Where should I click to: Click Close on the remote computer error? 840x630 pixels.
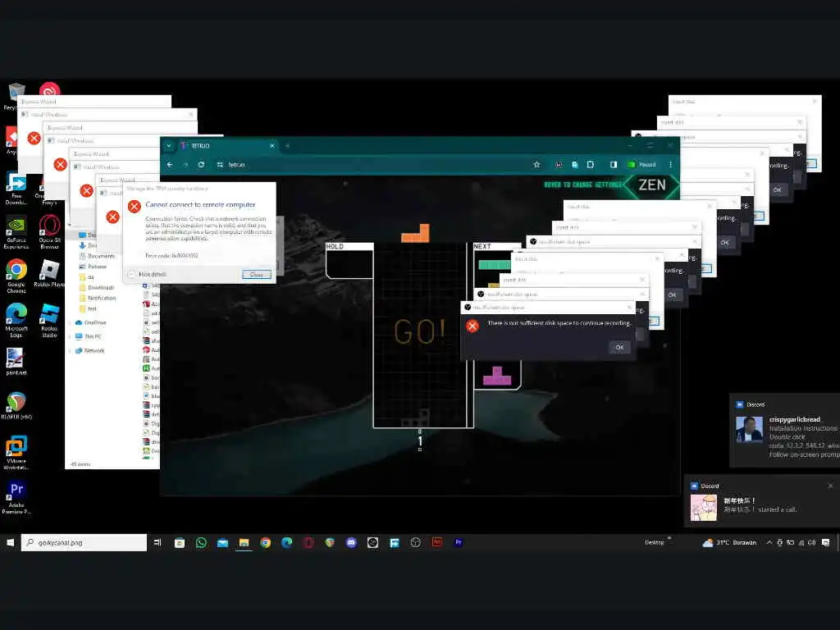[x=257, y=274]
